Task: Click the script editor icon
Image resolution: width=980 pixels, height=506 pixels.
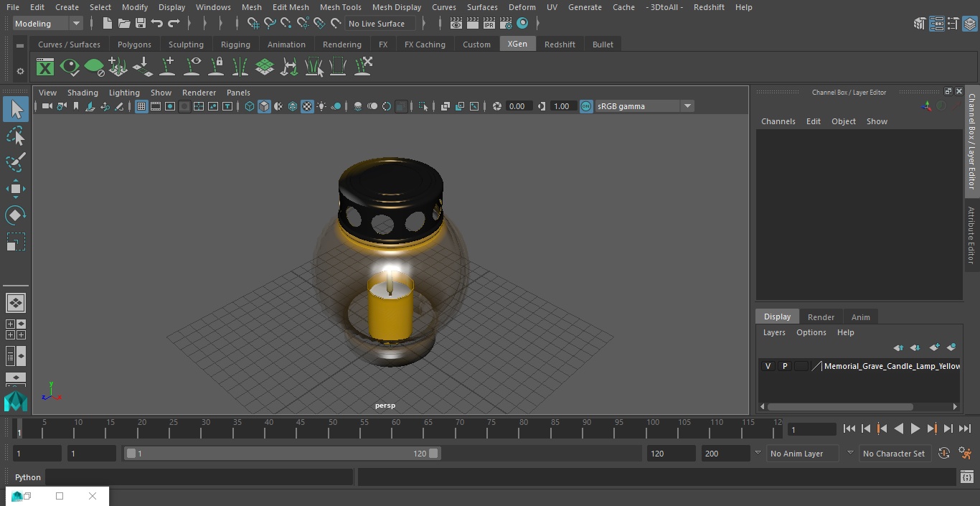Action: click(x=966, y=477)
